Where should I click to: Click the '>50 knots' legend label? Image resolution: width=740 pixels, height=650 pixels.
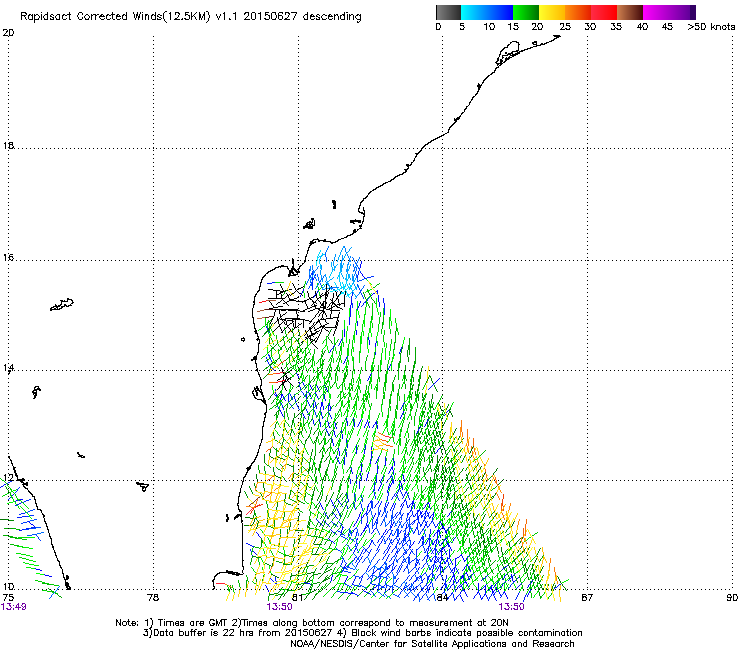pyautogui.click(x=711, y=27)
